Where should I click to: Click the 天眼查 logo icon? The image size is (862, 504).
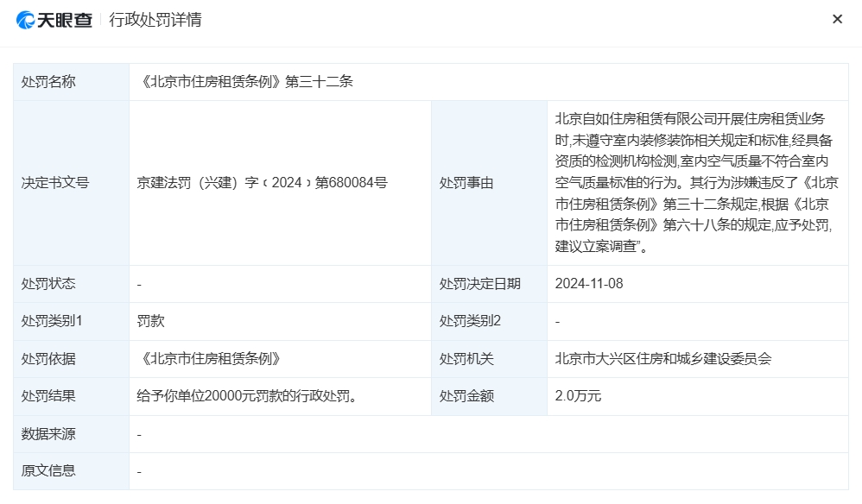(25, 21)
